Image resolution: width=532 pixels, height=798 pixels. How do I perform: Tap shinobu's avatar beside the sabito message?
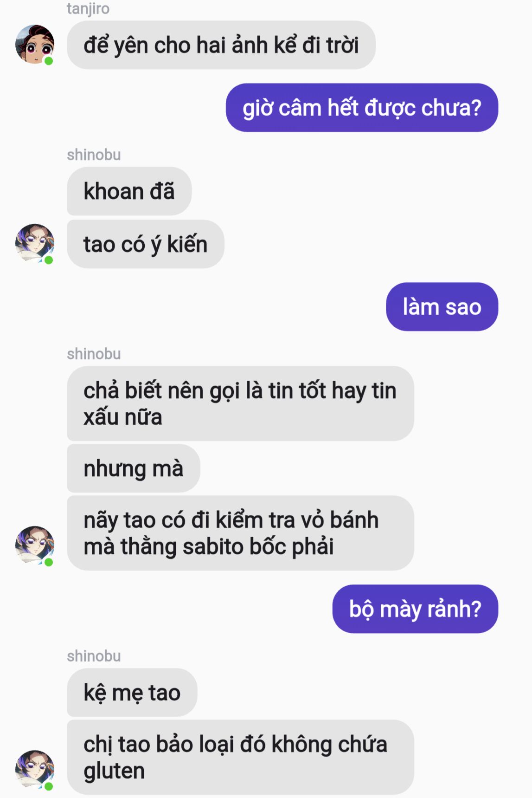[x=35, y=545]
